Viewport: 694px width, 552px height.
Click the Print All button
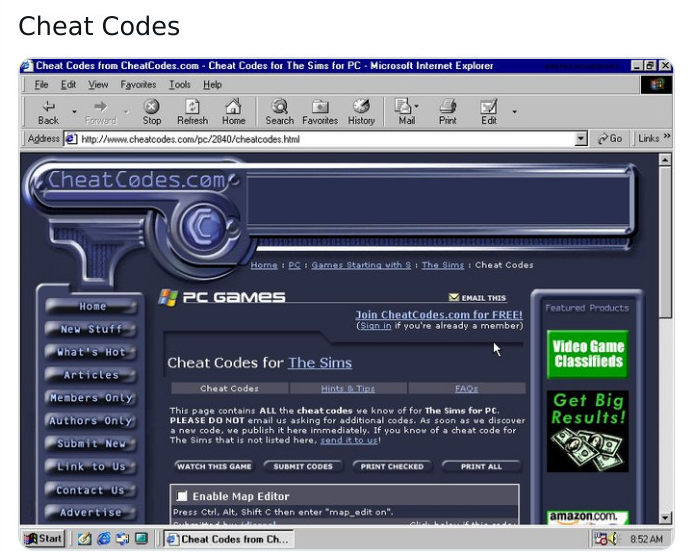tap(482, 467)
